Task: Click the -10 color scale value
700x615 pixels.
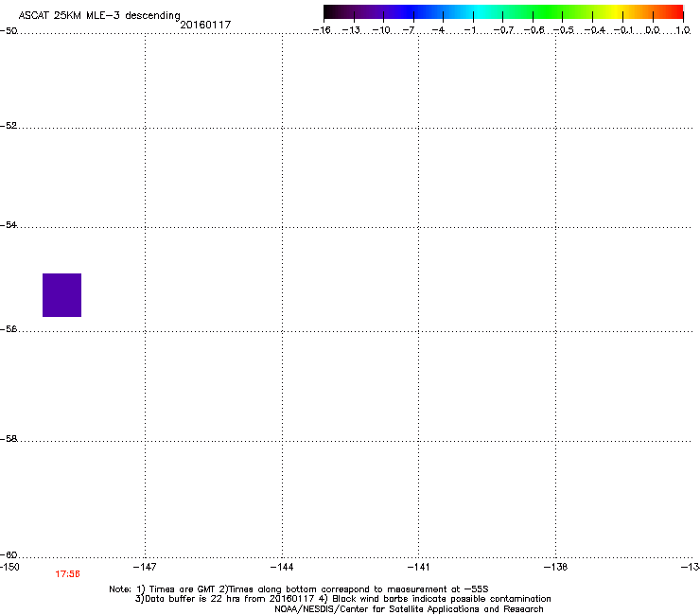Action: click(x=381, y=30)
